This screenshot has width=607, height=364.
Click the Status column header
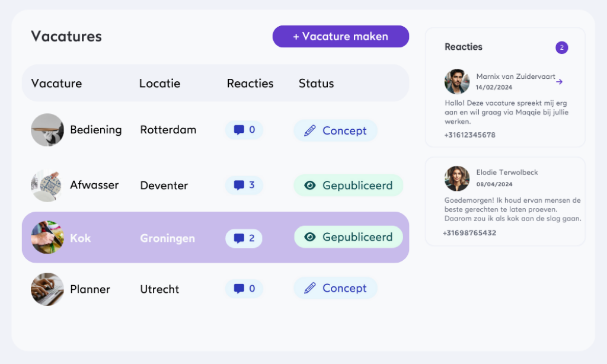coord(316,84)
